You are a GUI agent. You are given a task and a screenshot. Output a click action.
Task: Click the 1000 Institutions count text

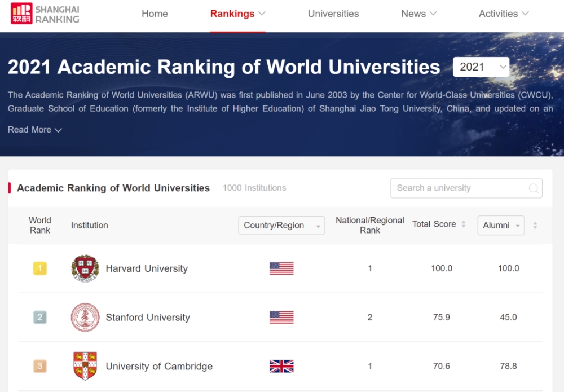254,188
